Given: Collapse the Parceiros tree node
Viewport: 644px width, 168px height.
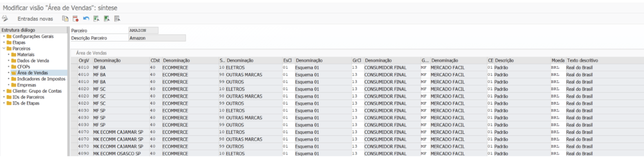Looking at the screenshot, I should [4, 49].
